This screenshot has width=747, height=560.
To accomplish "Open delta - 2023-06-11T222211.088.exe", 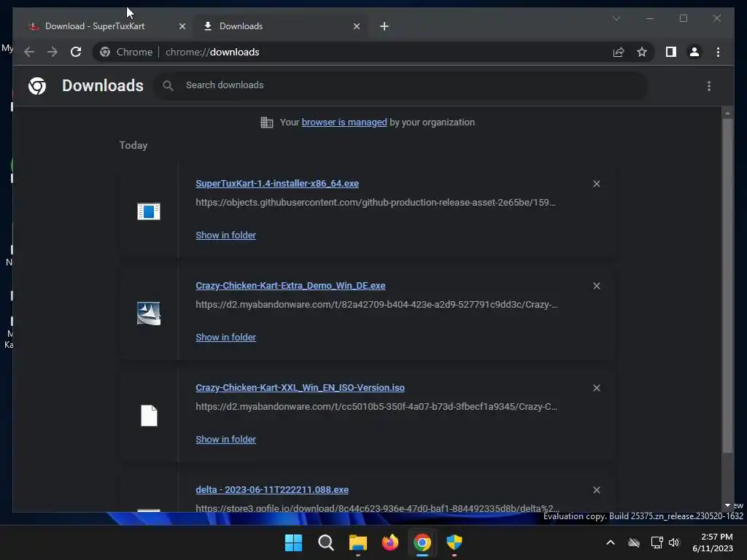I will click(271, 489).
